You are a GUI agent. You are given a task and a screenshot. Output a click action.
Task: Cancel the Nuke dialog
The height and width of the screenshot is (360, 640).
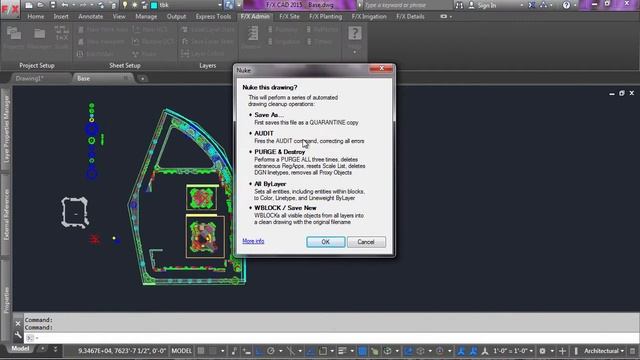click(366, 242)
